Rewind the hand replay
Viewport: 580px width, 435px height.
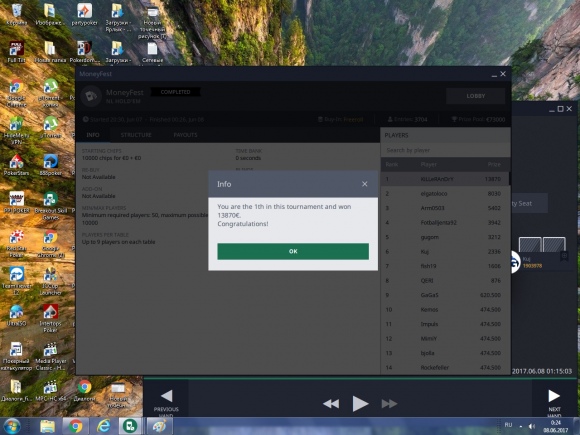[x=331, y=404]
